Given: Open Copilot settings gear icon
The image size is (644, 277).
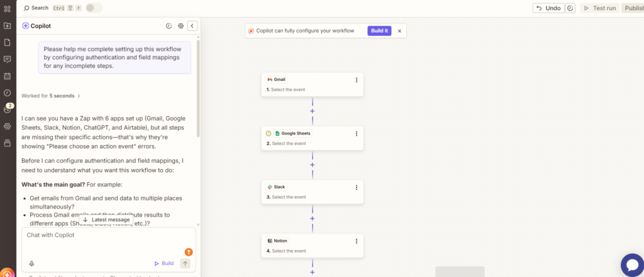Looking at the screenshot, I should (x=180, y=26).
